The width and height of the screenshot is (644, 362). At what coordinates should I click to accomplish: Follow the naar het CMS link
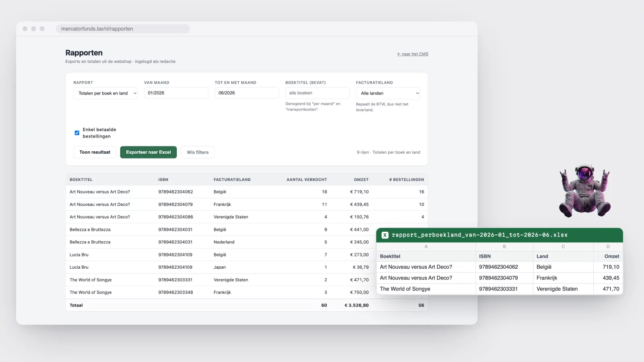click(x=413, y=54)
